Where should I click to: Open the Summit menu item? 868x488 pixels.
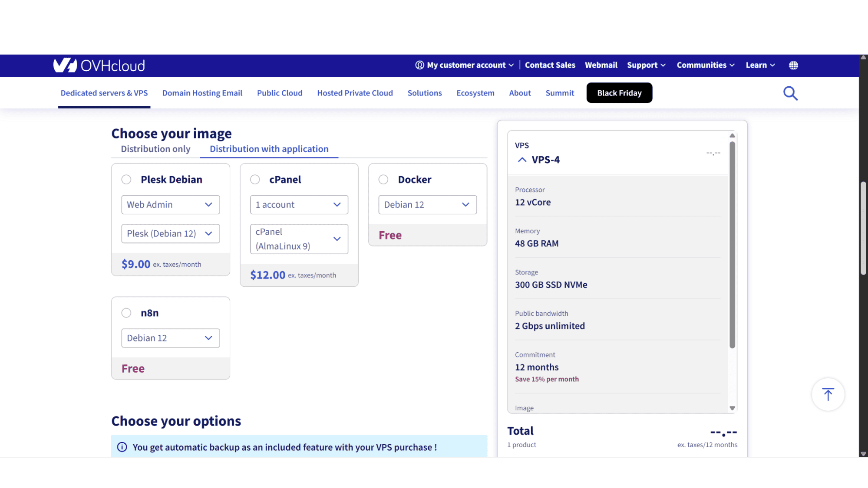560,93
